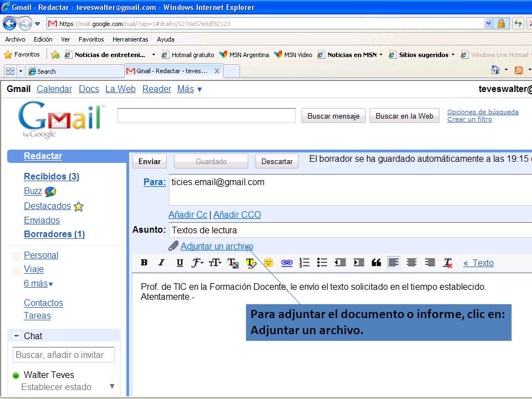Viewport: 532px width, 399px height.
Task: Click the Buscar mensaje button
Action: pos(333,116)
